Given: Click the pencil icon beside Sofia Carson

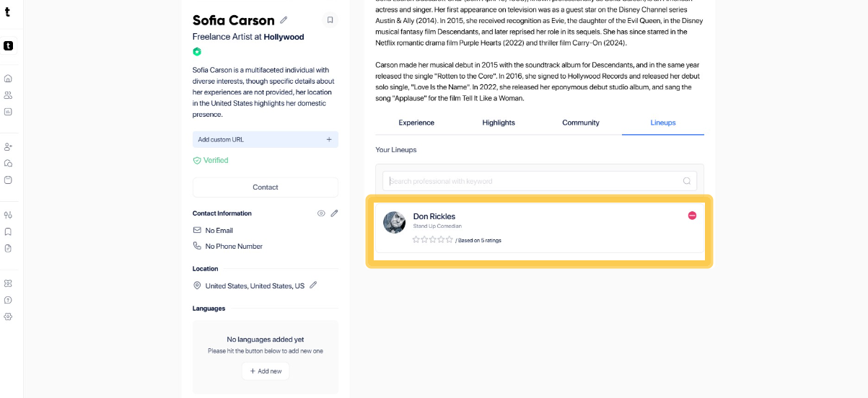Looking at the screenshot, I should click(284, 20).
